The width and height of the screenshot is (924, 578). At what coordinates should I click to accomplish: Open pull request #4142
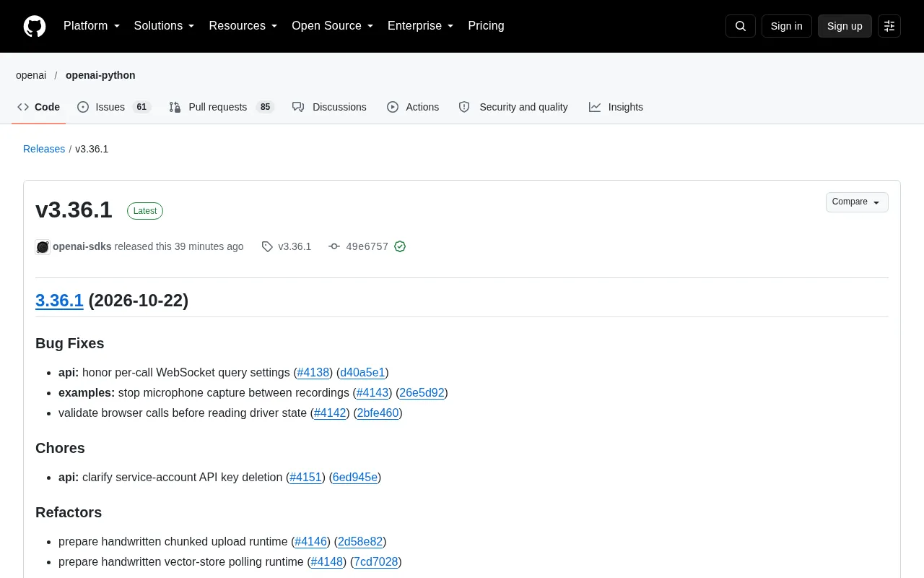[330, 413]
